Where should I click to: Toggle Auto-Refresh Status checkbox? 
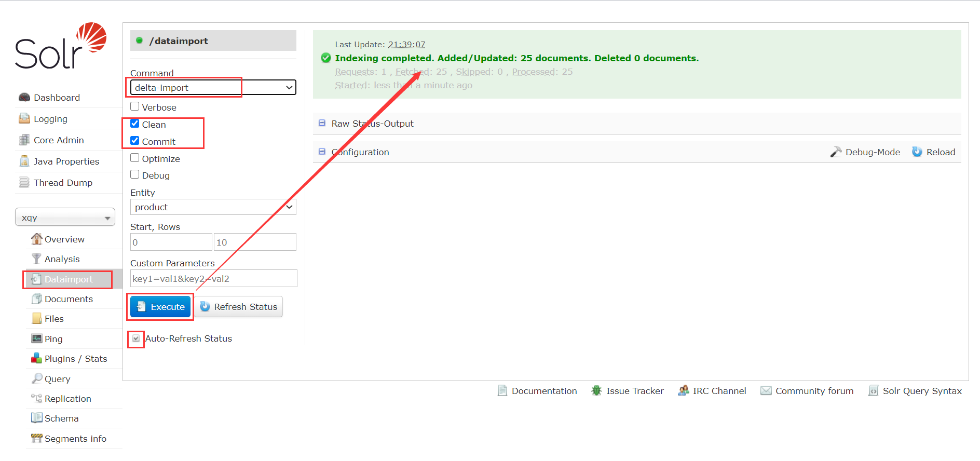coord(136,338)
